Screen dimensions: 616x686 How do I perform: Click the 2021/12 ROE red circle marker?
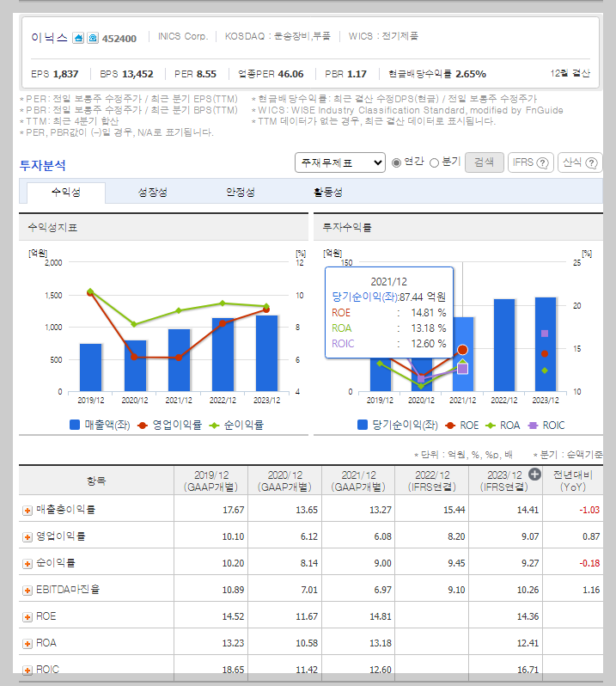click(462, 350)
